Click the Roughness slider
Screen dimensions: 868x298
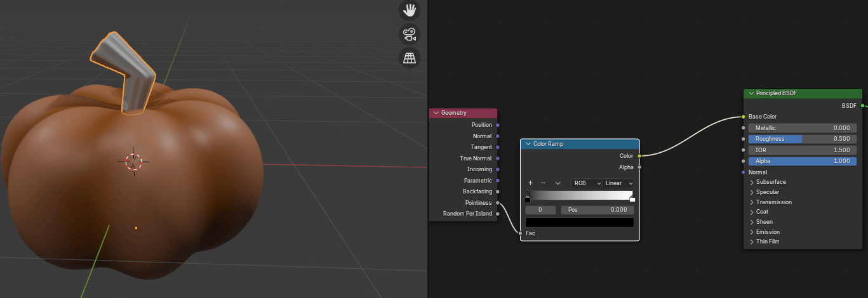(x=803, y=139)
